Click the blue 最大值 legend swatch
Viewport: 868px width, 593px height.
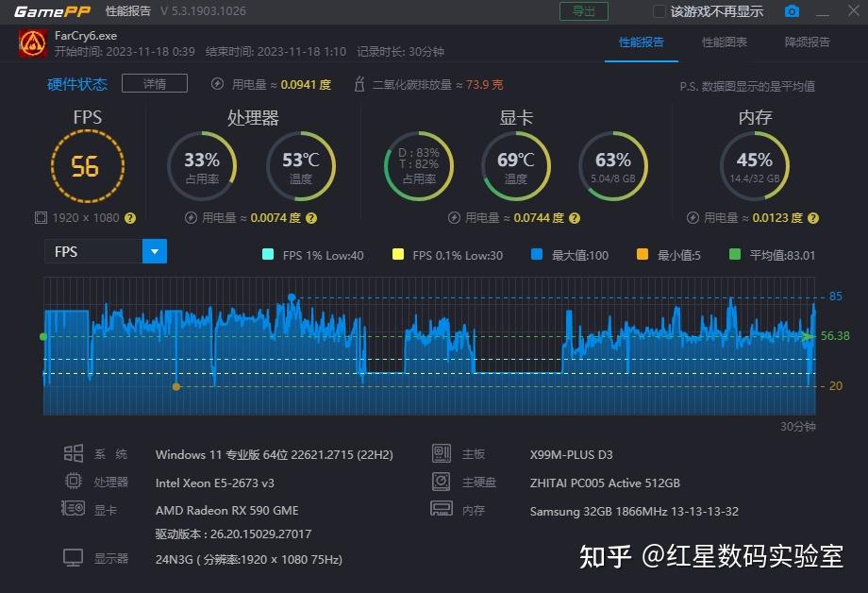click(537, 254)
